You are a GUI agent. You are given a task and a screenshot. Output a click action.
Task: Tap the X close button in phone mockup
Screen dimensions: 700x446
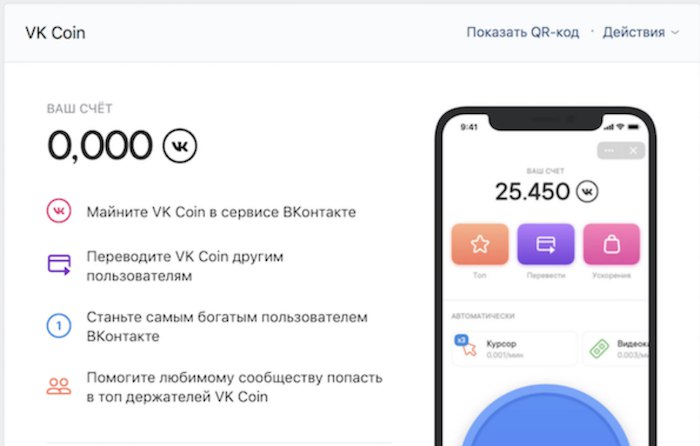[x=633, y=150]
